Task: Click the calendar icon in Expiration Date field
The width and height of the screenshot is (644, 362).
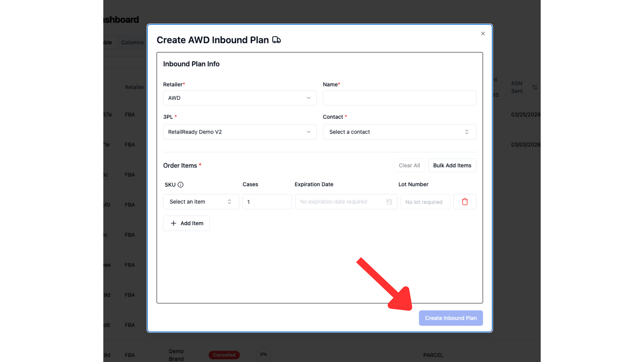Action: (x=389, y=202)
